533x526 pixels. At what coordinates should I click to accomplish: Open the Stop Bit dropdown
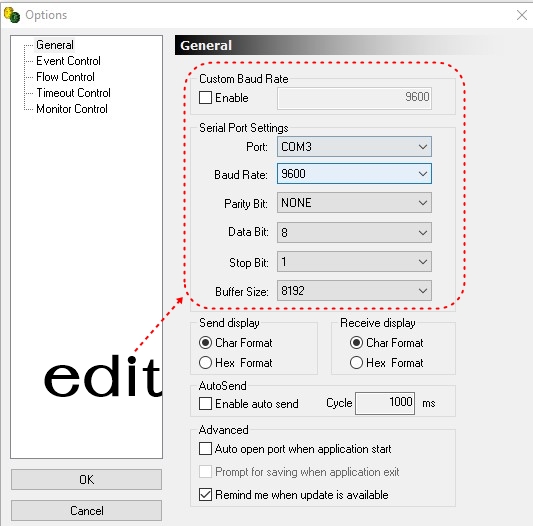click(354, 262)
